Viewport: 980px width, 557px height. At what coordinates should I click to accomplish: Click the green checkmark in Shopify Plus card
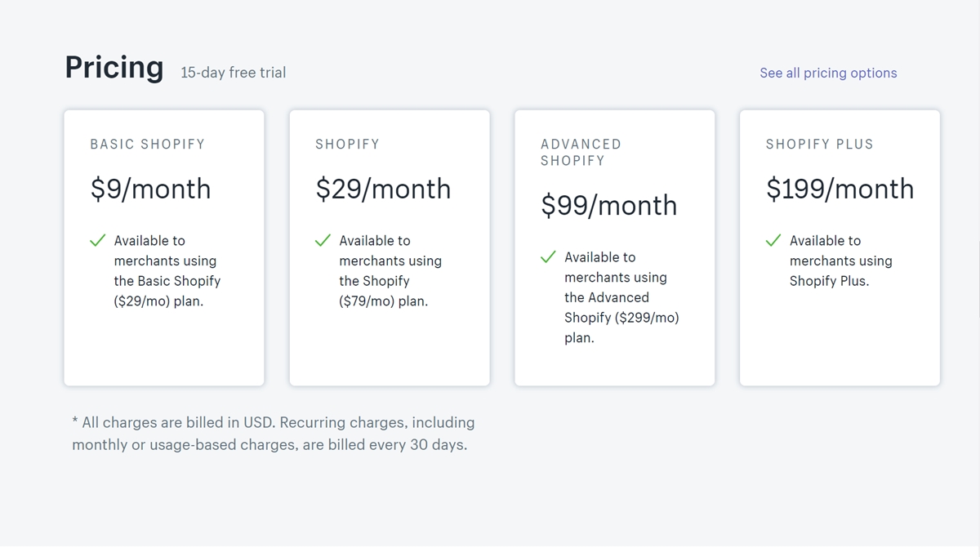[x=773, y=240]
